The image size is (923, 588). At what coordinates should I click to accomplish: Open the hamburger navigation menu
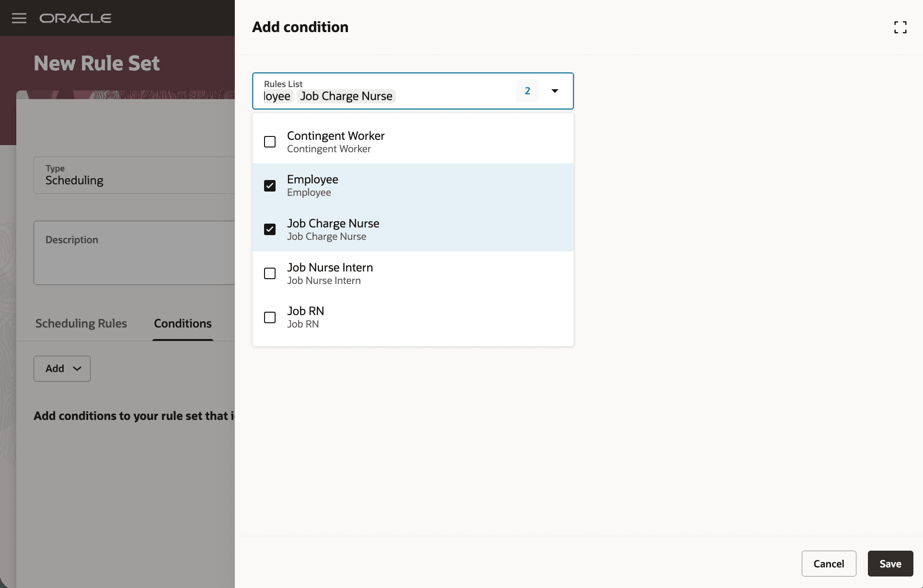(x=19, y=18)
